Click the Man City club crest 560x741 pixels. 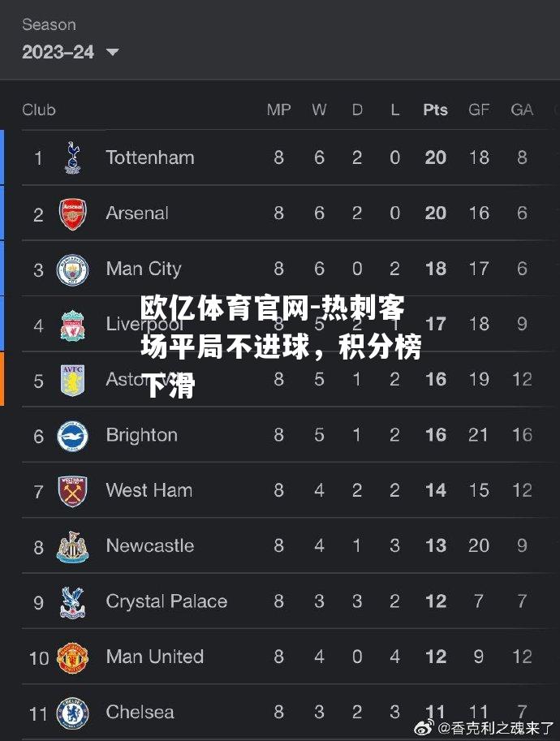(72, 269)
